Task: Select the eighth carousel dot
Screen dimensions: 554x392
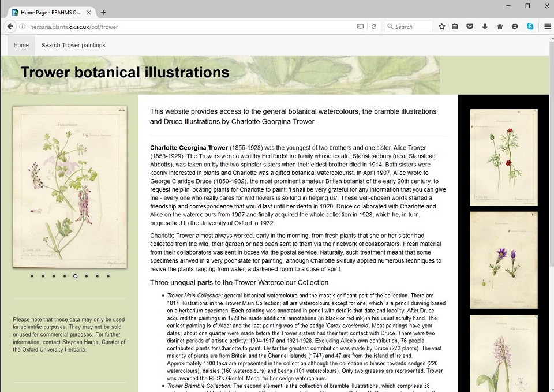Action: 108,276
